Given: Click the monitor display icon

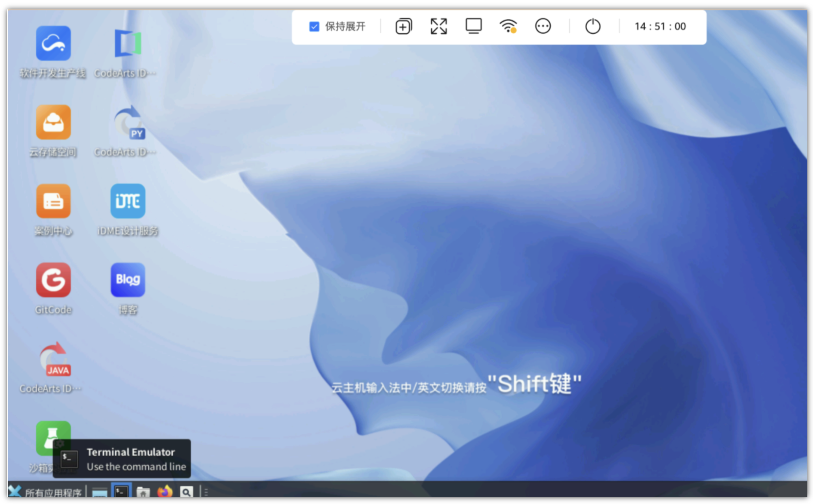Looking at the screenshot, I should tap(473, 26).
